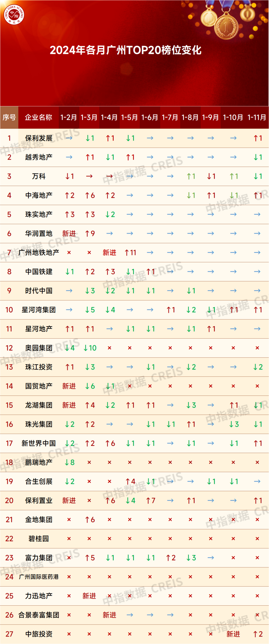Viewport: 269px width, 644px height.
Task: Click the 1-3月 column header
Action: point(89,117)
